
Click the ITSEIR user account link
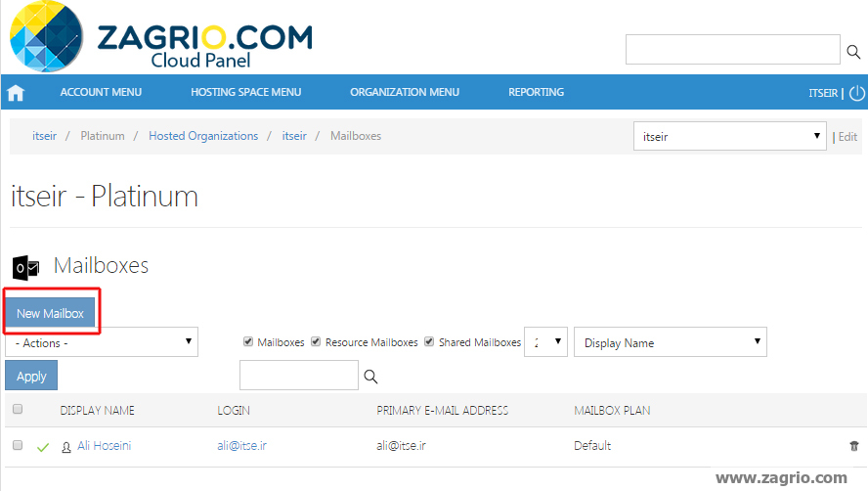point(823,93)
